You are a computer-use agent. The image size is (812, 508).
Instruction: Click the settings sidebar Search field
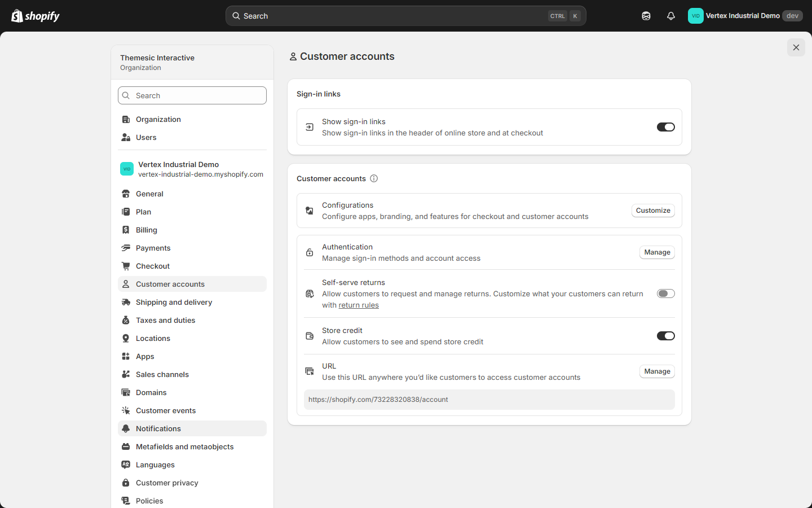(192, 95)
